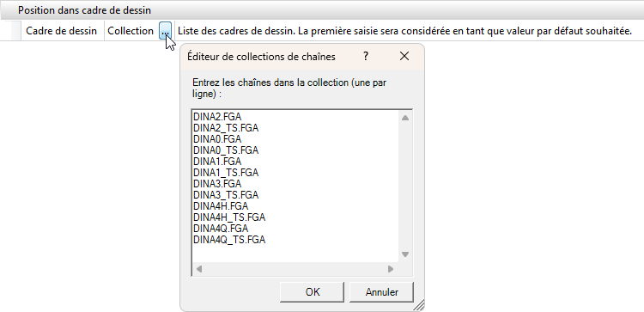Viewport: 644px width, 312px height.
Task: Click the horizontal scrollbar left arrow
Action: (199, 269)
